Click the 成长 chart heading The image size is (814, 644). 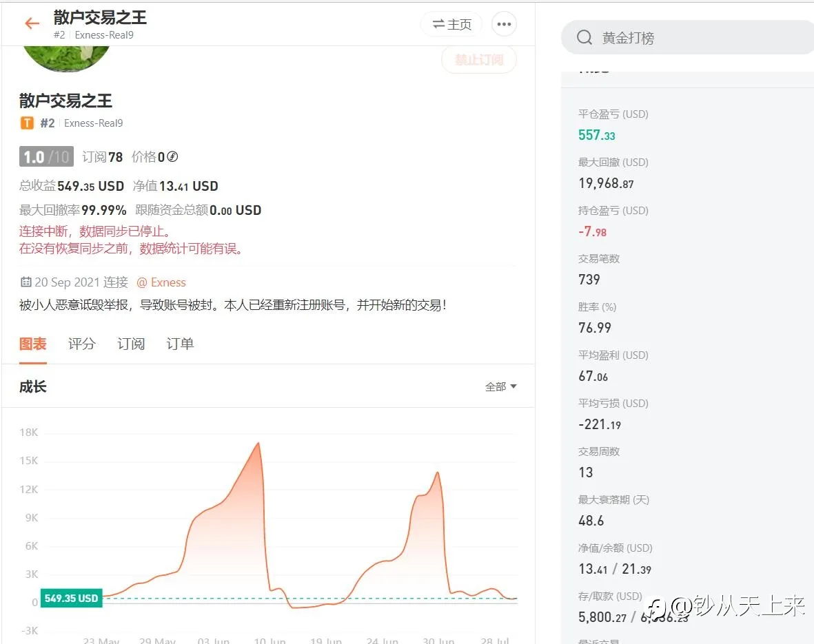pos(32,386)
